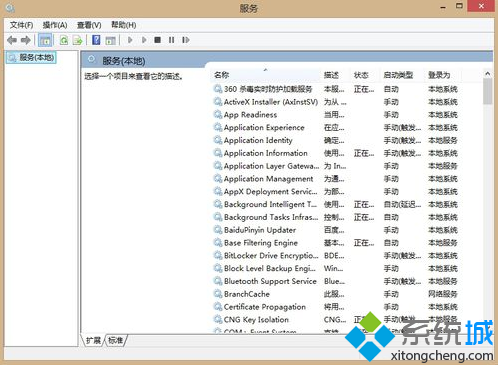Click the services window title bar icon
Viewport: 498px width, 366px height.
[x=10, y=7]
